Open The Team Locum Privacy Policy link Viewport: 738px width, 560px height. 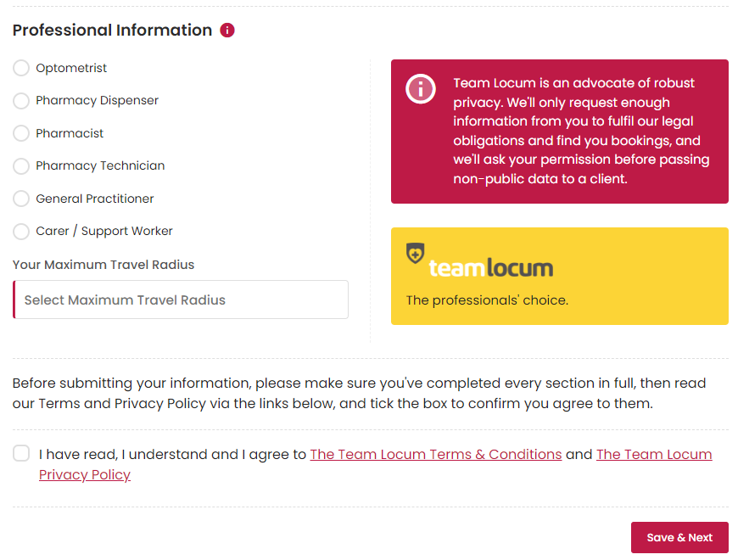click(x=653, y=455)
